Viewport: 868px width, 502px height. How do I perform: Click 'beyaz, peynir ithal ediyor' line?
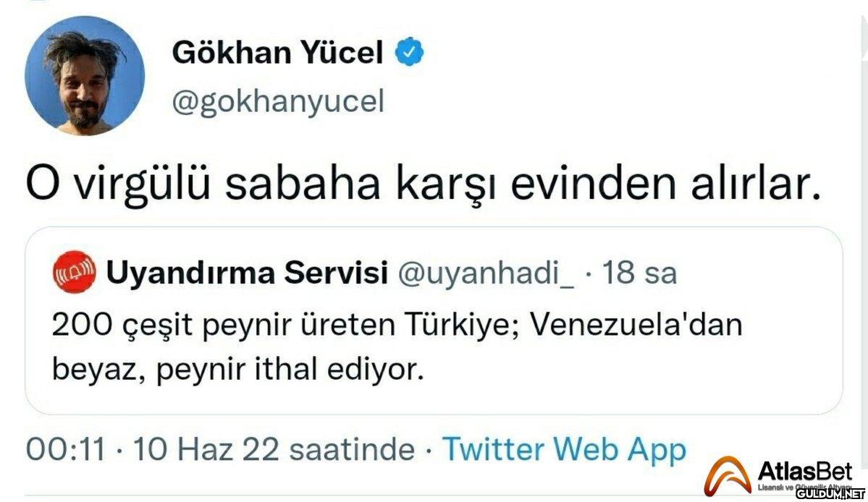point(236,371)
